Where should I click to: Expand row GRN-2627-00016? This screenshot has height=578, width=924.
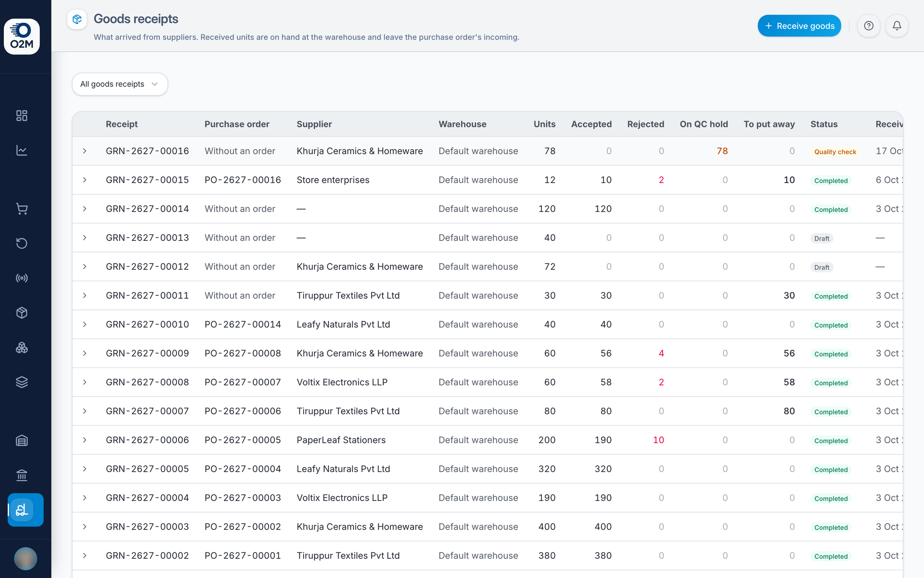(x=85, y=151)
